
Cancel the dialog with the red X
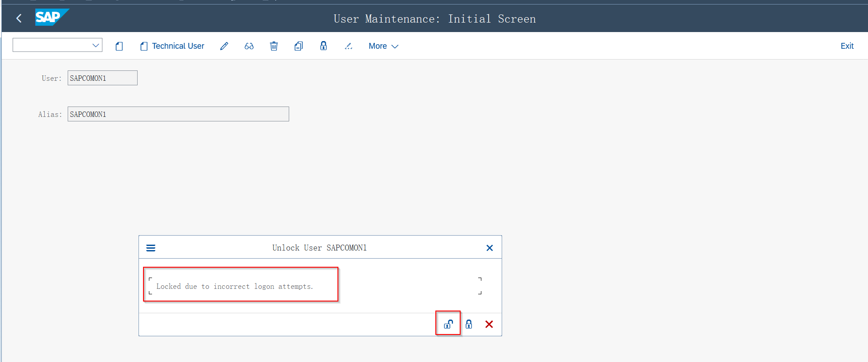489,324
